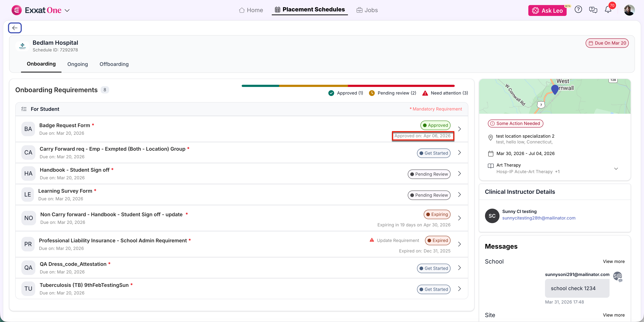644x322 pixels.
Task: Open the notifications bell icon
Action: point(608,10)
